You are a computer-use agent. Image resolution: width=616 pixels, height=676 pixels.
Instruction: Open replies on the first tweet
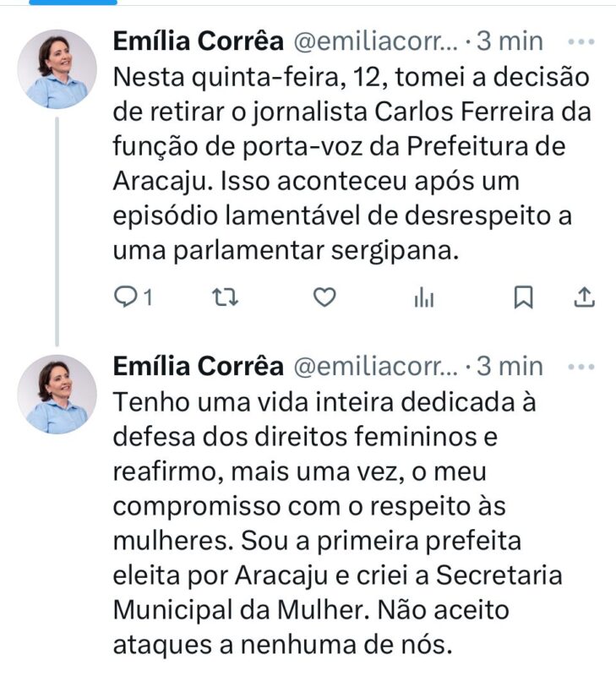[133, 297]
